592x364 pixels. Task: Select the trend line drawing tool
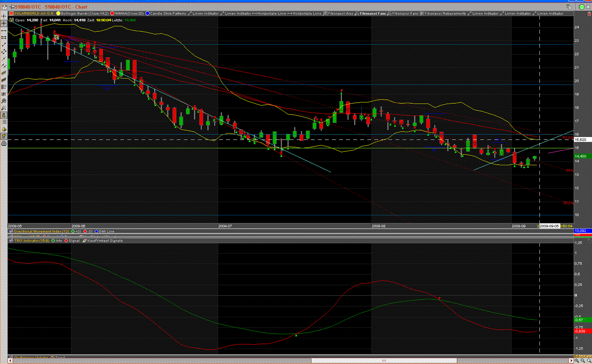click(4, 44)
